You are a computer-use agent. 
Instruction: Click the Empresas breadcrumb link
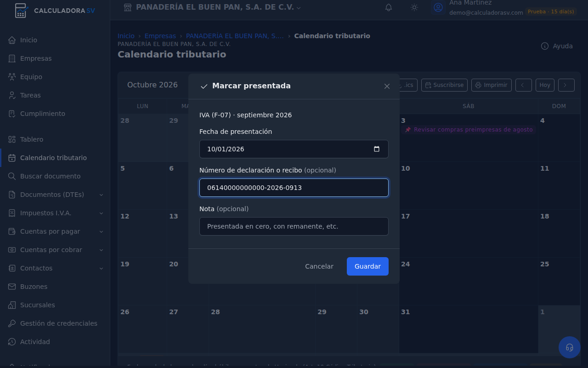tap(160, 36)
